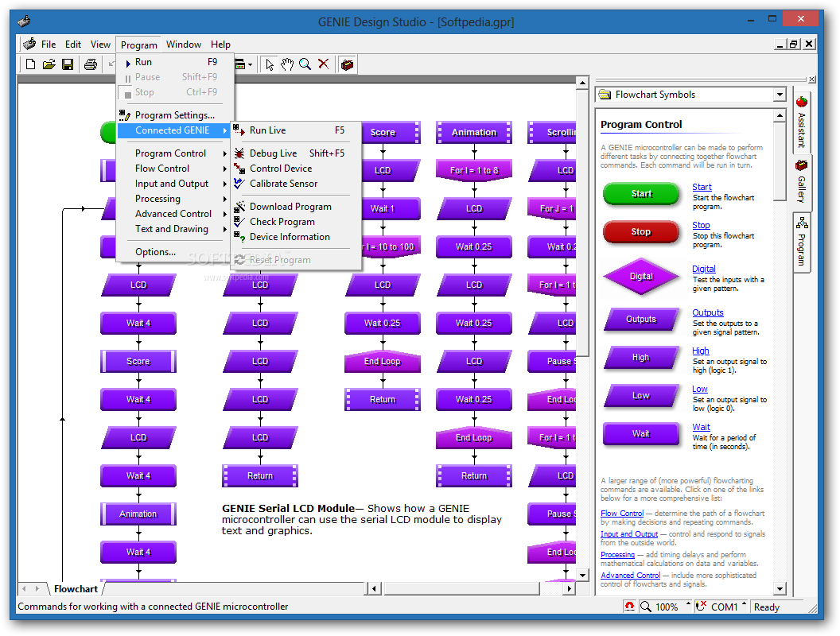
Task: Follow the Outputs help link
Action: point(708,312)
